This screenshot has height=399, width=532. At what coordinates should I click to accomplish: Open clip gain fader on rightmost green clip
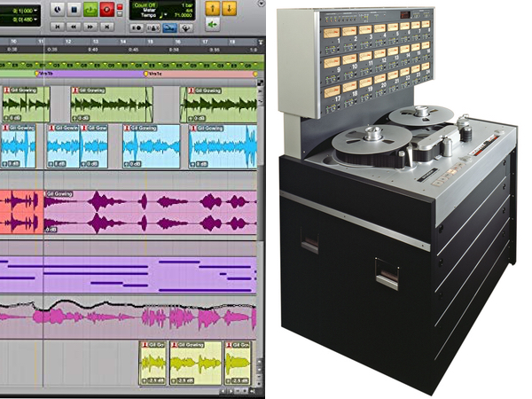point(191,118)
